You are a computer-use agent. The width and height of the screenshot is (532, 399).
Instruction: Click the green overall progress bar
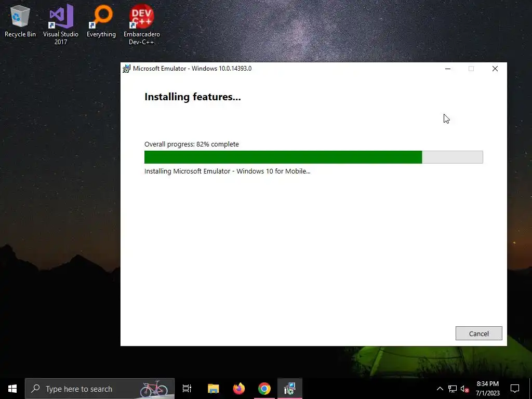pos(313,157)
